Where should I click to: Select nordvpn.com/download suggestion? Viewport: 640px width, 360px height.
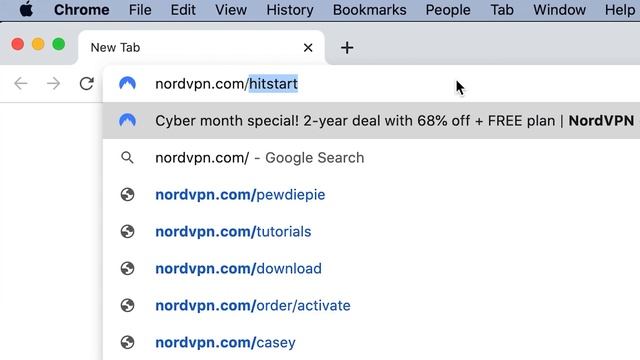click(371, 269)
